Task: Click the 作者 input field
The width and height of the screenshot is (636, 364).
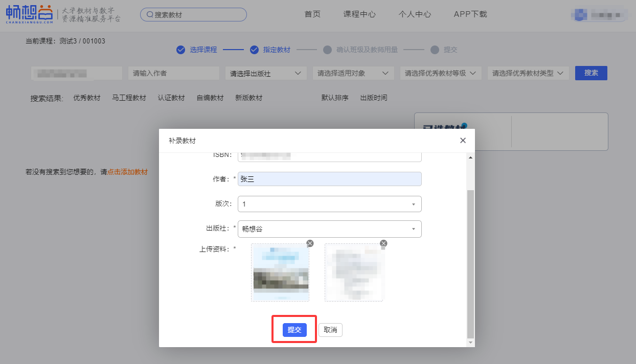Action: (330, 179)
